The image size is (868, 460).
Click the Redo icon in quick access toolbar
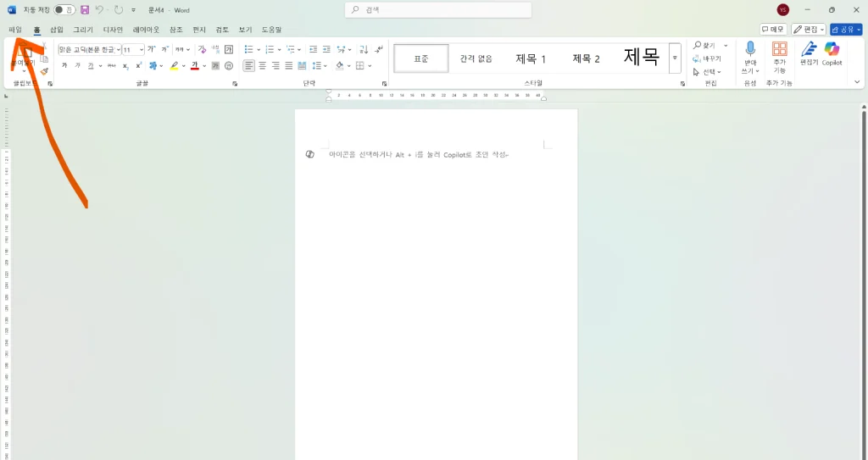[119, 10]
